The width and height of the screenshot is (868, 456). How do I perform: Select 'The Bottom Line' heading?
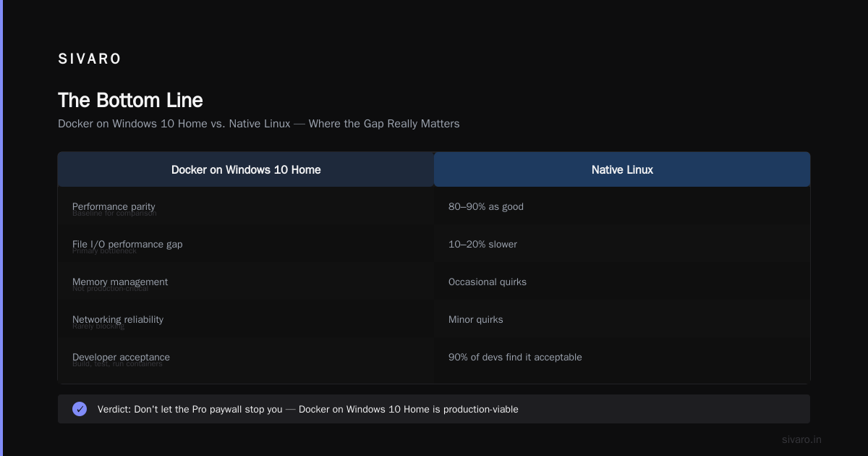click(x=130, y=100)
